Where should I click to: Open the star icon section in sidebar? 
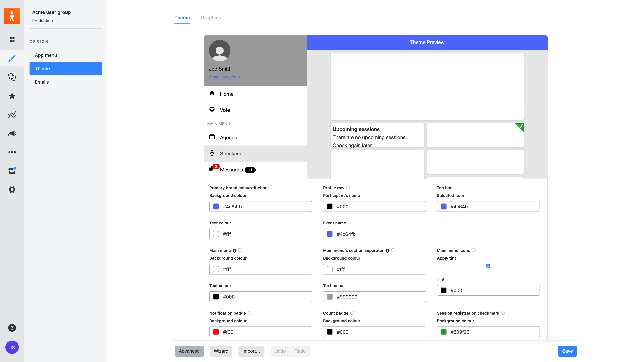click(x=12, y=96)
